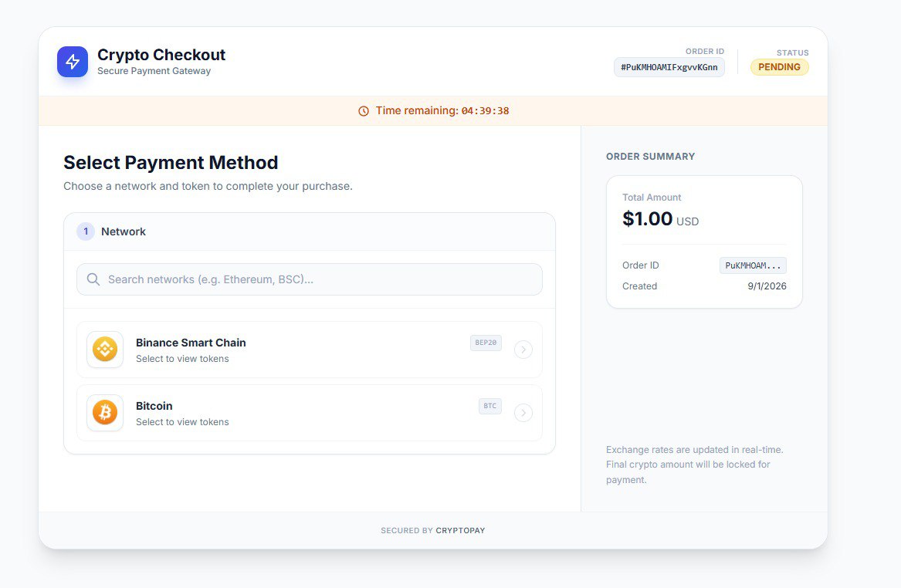Image resolution: width=901 pixels, height=588 pixels.
Task: Click the PENDING status badge
Action: [779, 67]
